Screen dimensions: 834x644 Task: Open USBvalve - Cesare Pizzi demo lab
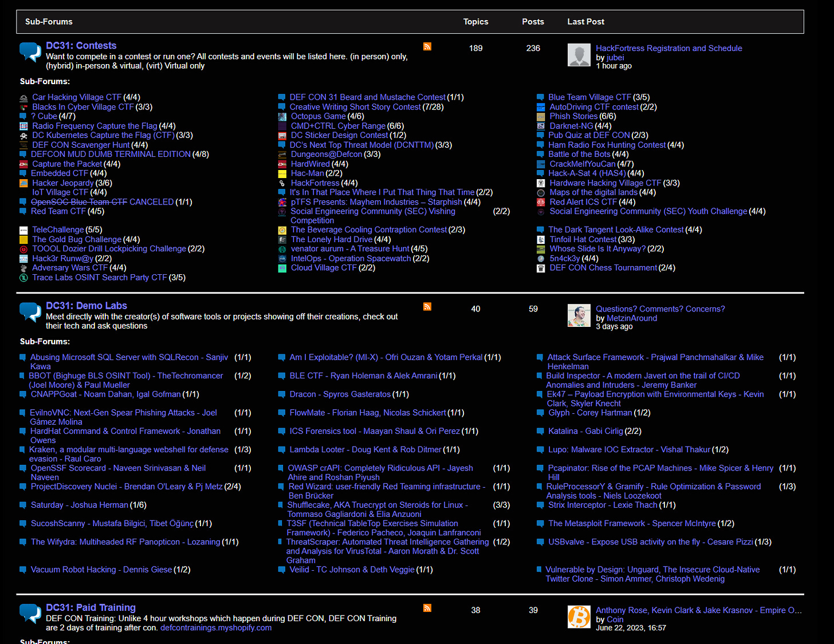pos(651,542)
